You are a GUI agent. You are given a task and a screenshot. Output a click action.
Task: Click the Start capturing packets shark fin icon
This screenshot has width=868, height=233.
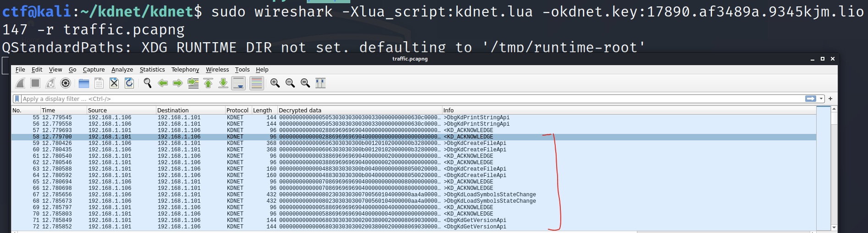coord(20,83)
